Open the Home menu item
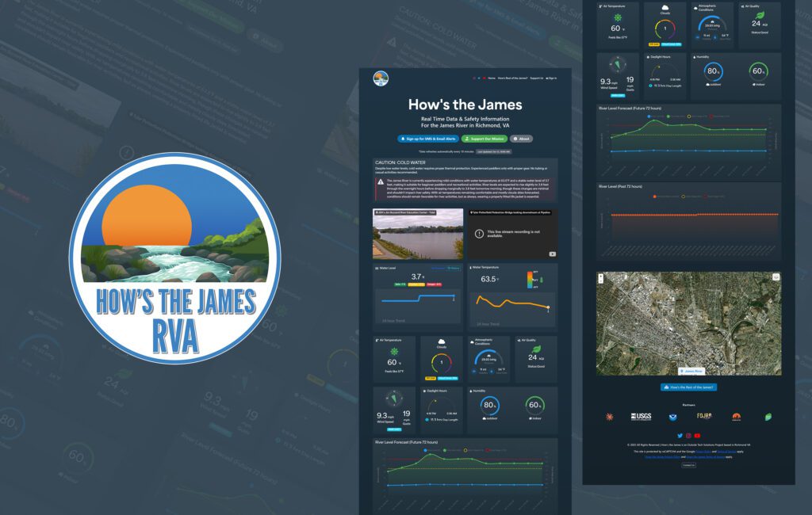 pos(492,78)
